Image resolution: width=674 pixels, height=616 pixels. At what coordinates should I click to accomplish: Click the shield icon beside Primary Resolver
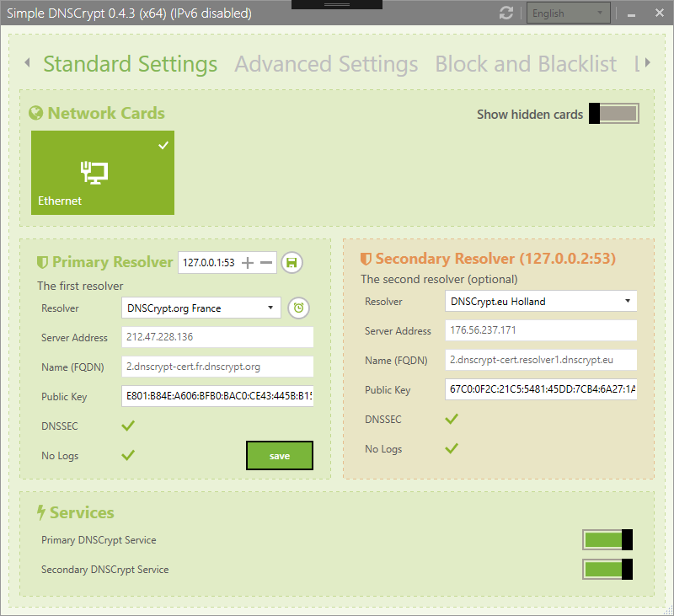(42, 262)
